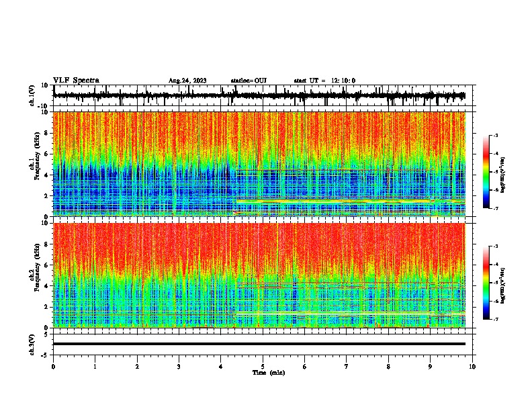The width and height of the screenshot is (532, 411).
Task: Select the "start UT = 12:10: 0" text
Action: point(324,81)
